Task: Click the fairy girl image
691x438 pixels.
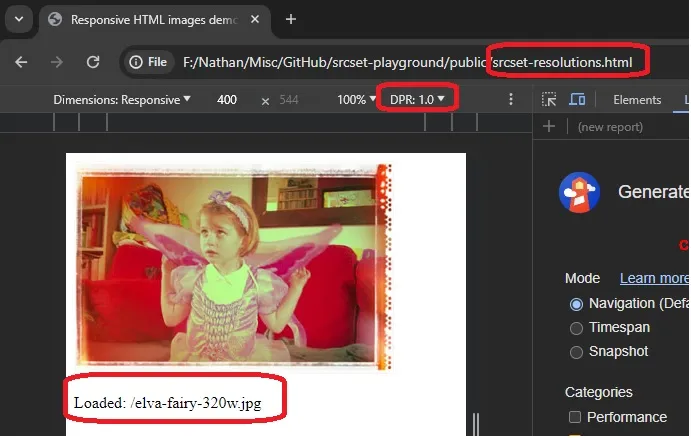Action: [x=234, y=267]
